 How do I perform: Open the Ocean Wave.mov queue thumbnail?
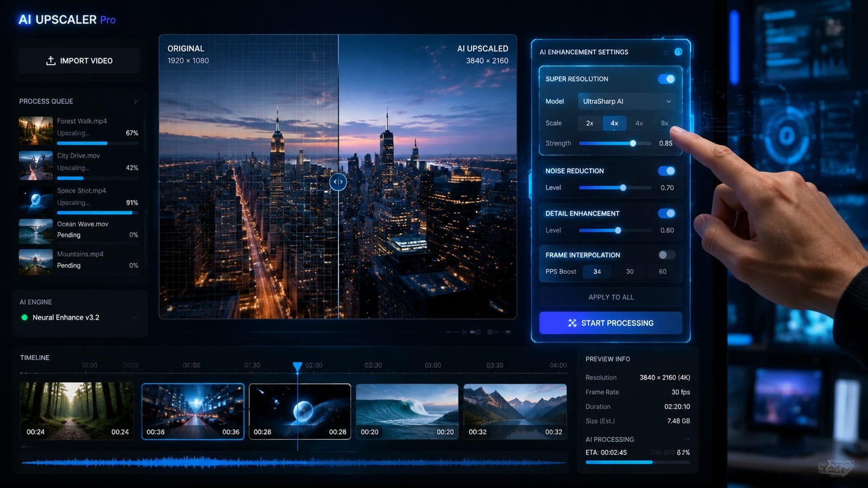click(36, 232)
